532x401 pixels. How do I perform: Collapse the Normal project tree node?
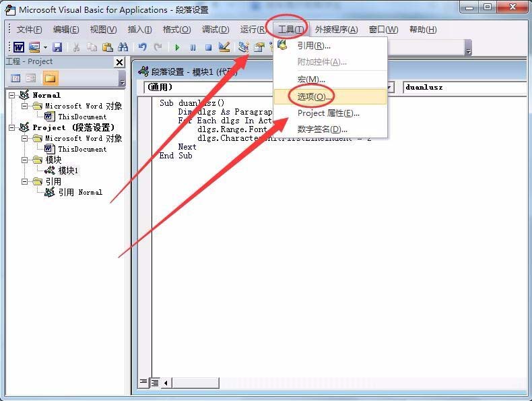(12, 95)
